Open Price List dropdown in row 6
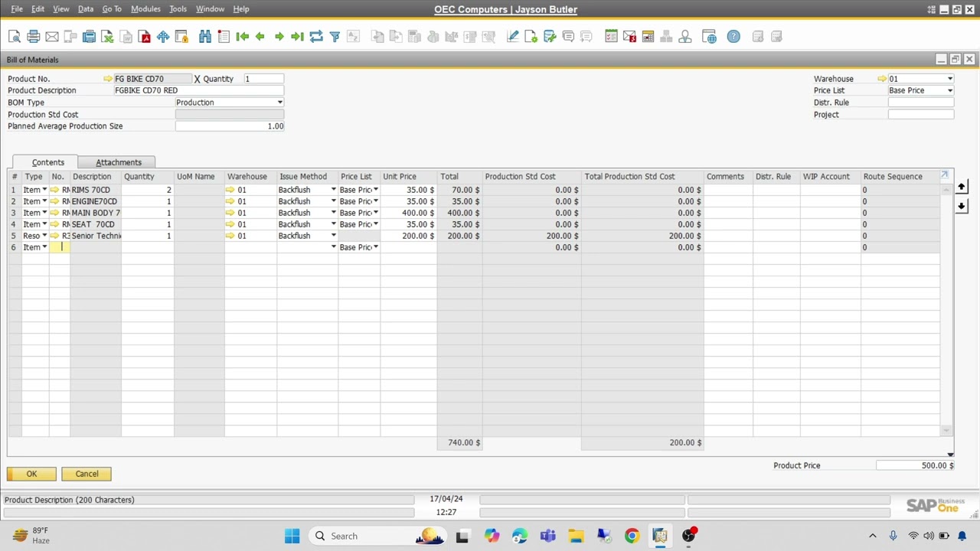Screen dimensions: 980x551 point(376,247)
